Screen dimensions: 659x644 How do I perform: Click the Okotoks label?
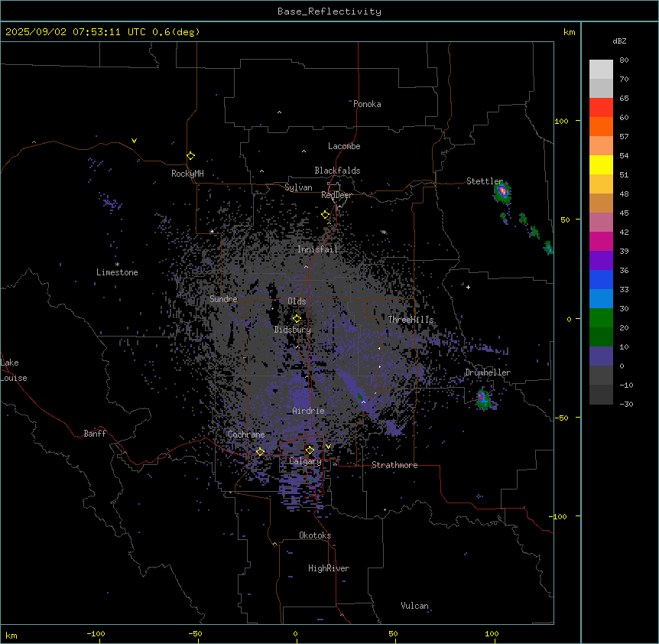tap(315, 535)
